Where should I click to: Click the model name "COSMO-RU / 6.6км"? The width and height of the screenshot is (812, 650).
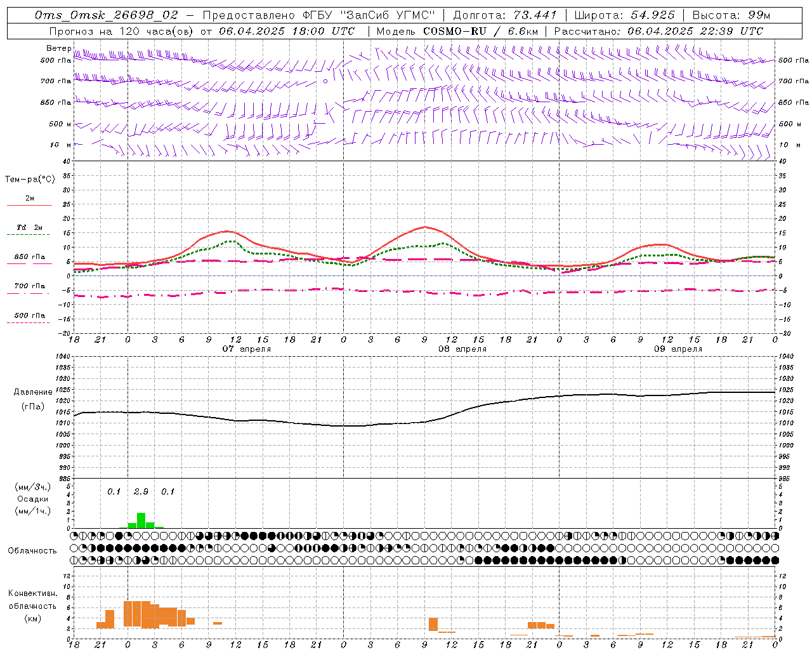480,31
